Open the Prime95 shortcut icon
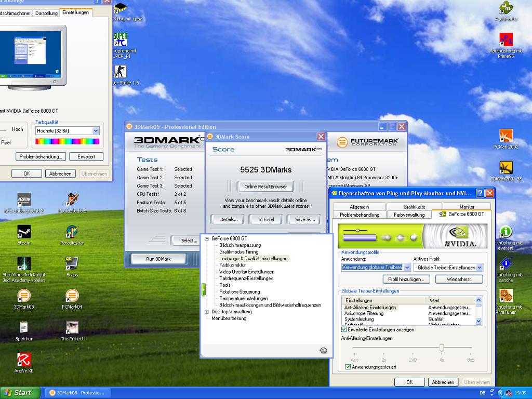This screenshot has height=399, width=532. click(x=506, y=39)
